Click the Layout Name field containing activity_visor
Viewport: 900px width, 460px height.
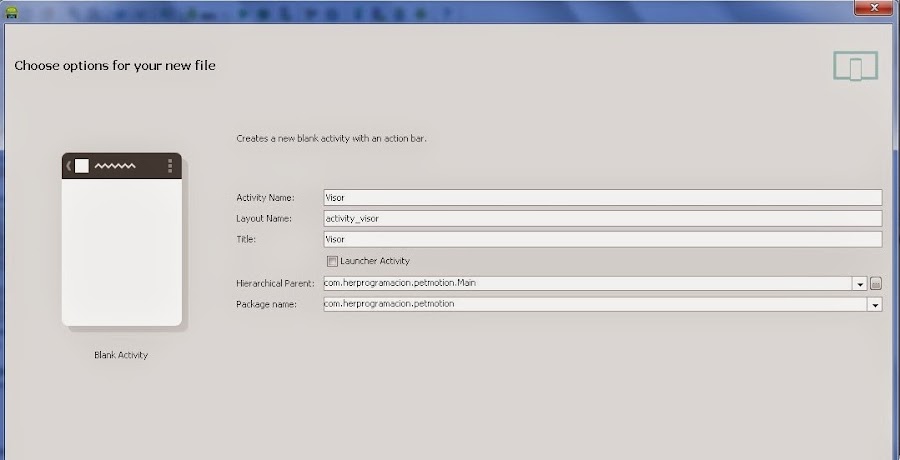tap(603, 218)
